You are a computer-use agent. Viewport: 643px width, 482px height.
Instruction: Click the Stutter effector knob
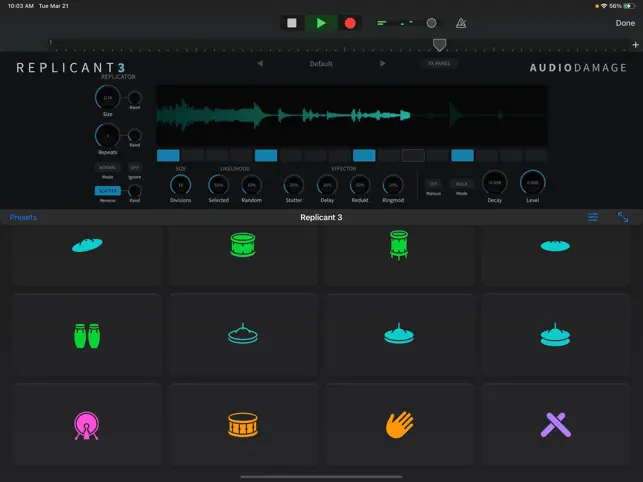coord(294,185)
